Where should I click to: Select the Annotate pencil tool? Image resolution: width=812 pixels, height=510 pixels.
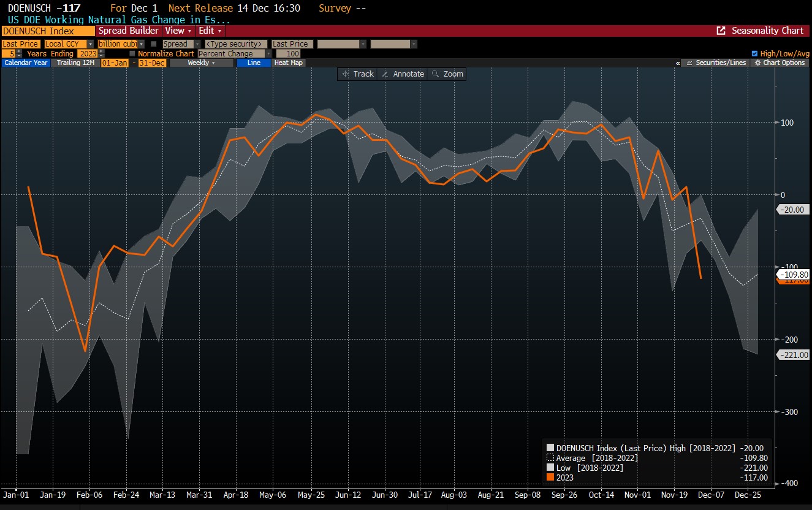tap(402, 74)
